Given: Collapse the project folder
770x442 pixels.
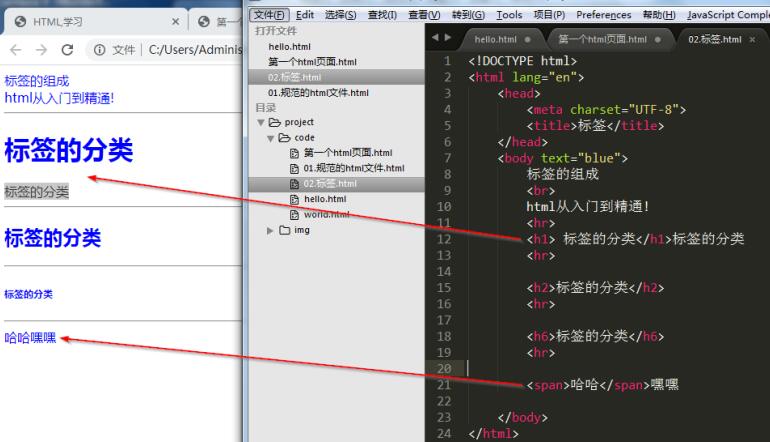Looking at the screenshot, I should pyautogui.click(x=261, y=122).
